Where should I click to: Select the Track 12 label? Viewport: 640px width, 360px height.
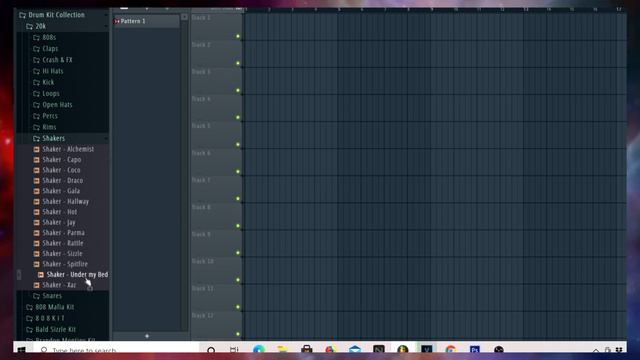tap(202, 316)
